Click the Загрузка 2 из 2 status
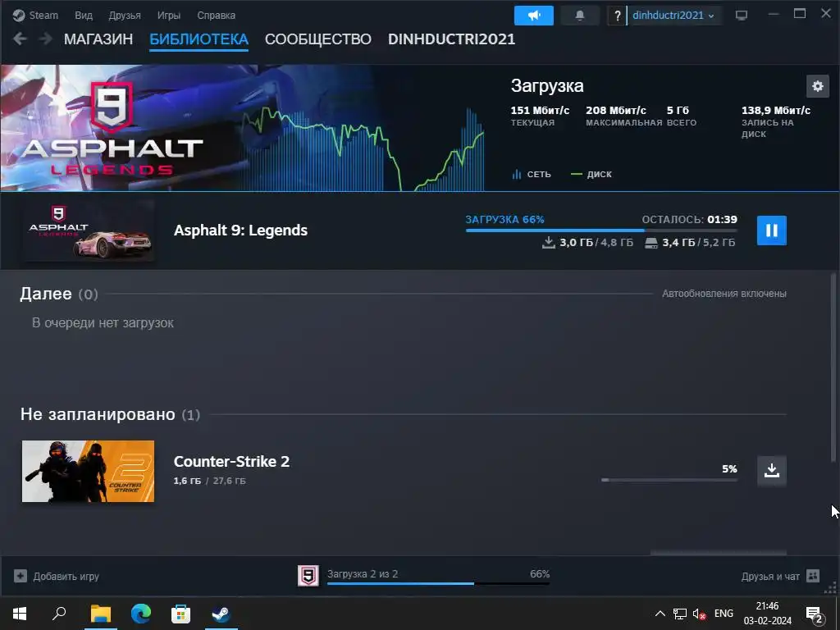Viewport: 840px width, 630px height. click(x=362, y=573)
